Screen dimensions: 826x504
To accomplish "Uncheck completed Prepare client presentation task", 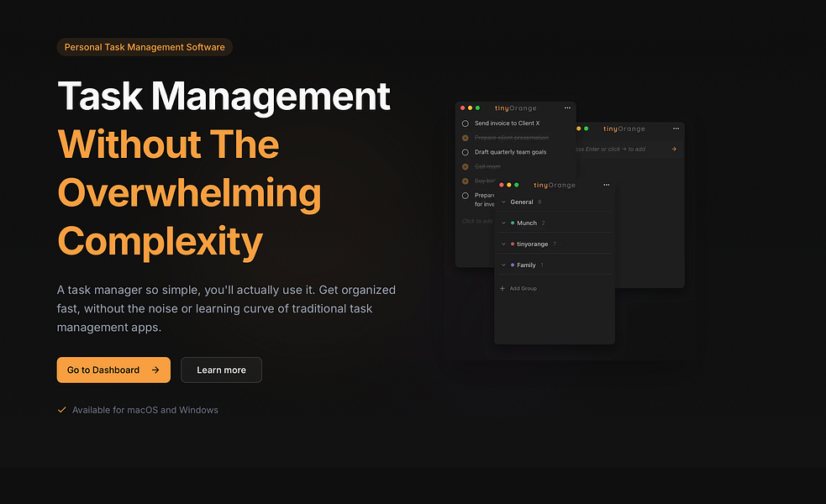I will (466, 138).
